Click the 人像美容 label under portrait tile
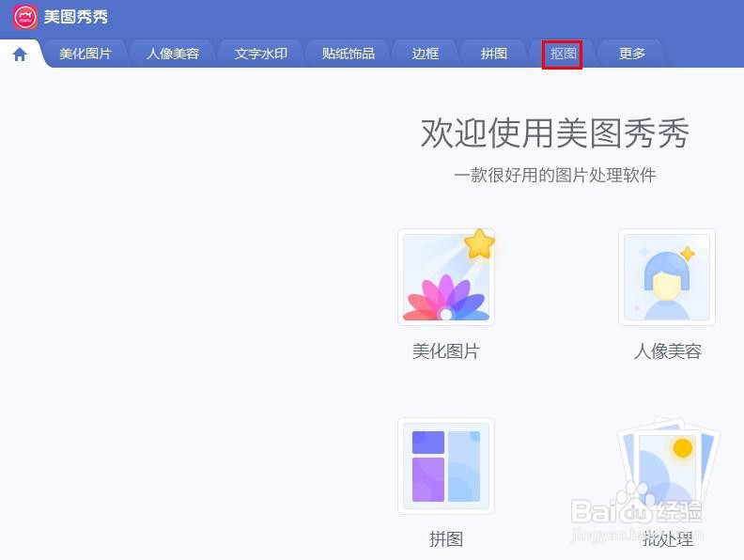This screenshot has width=744, height=560. pyautogui.click(x=668, y=351)
